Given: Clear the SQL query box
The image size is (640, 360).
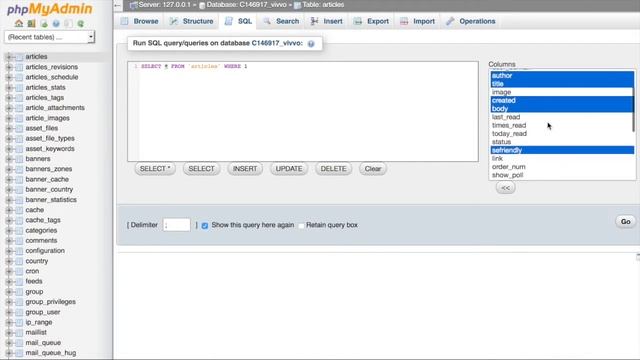Looking at the screenshot, I should pyautogui.click(x=373, y=169).
